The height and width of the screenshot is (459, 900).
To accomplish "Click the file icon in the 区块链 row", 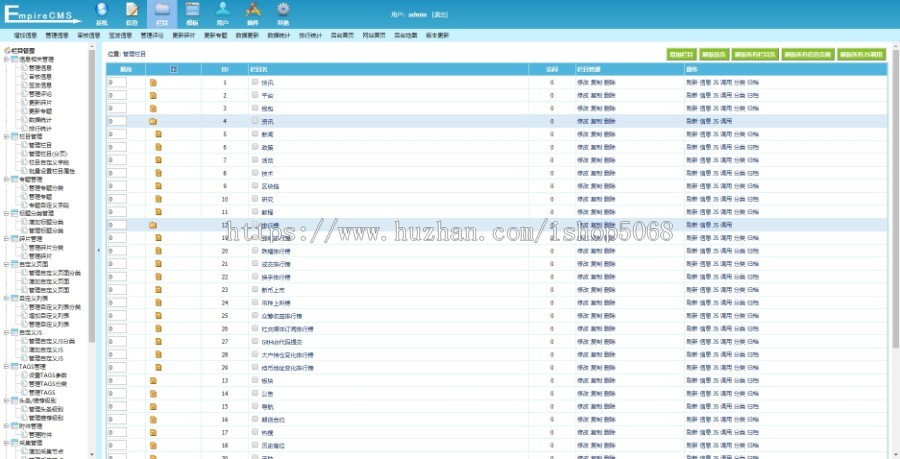I will click(158, 186).
